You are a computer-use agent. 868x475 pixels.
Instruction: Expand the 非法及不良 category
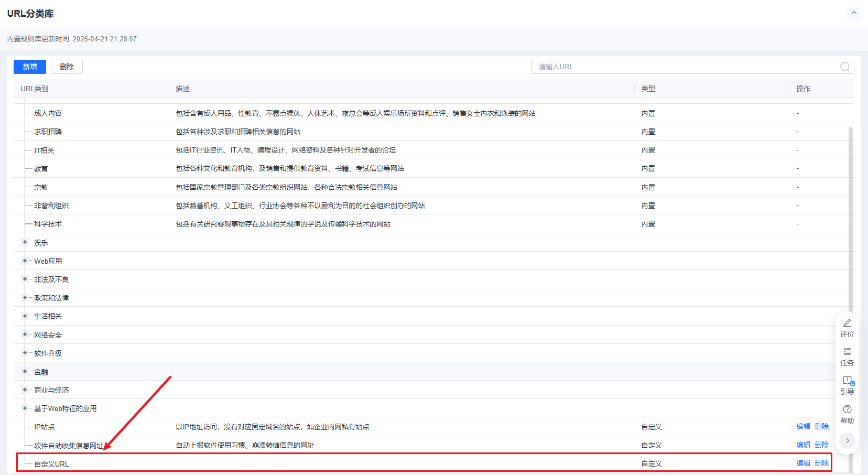pos(25,279)
